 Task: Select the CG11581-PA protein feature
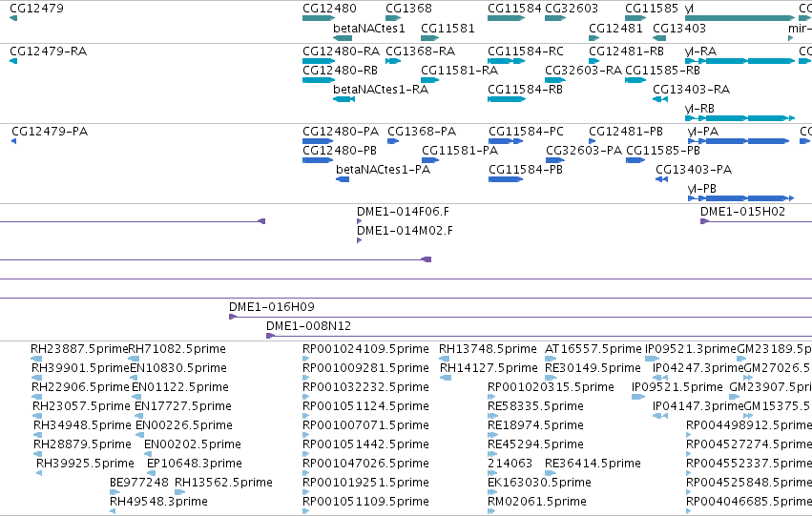[430, 160]
